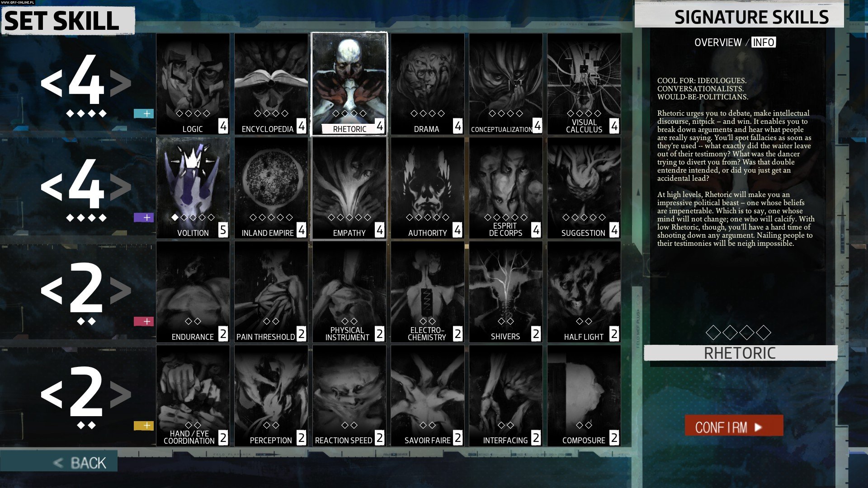Select the Half Light skill card
The width and height of the screenshot is (868, 488).
584,292
